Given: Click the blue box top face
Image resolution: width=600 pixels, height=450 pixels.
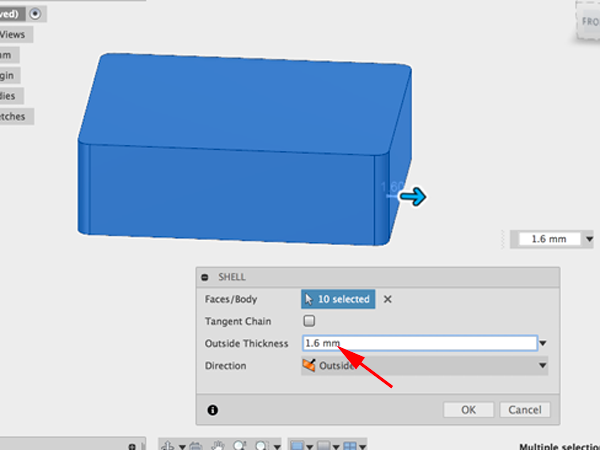Looking at the screenshot, I should pos(245,103).
